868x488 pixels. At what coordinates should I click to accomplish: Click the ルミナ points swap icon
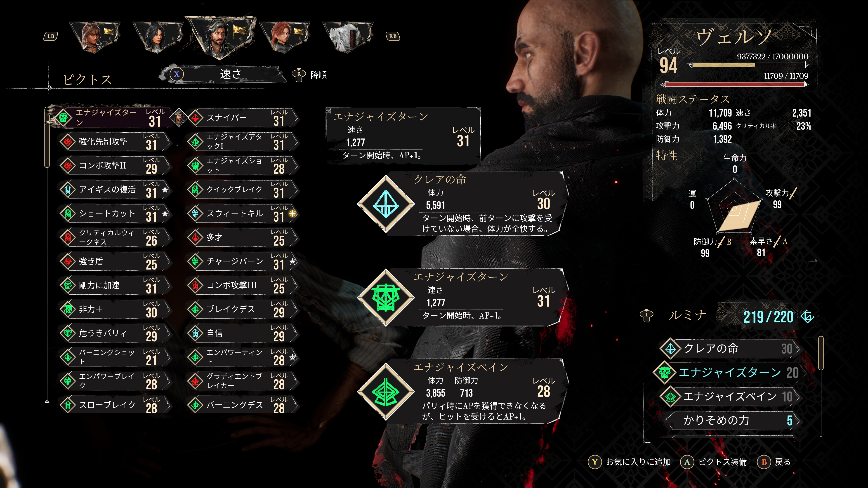(x=807, y=316)
